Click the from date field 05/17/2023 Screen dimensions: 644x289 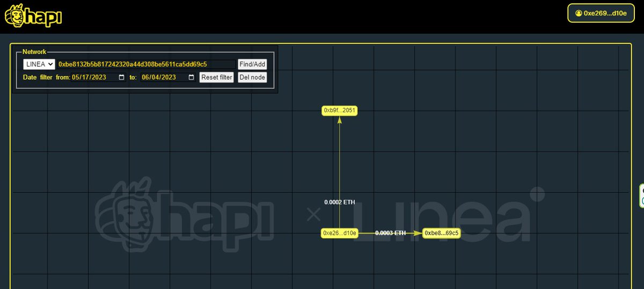(x=99, y=77)
